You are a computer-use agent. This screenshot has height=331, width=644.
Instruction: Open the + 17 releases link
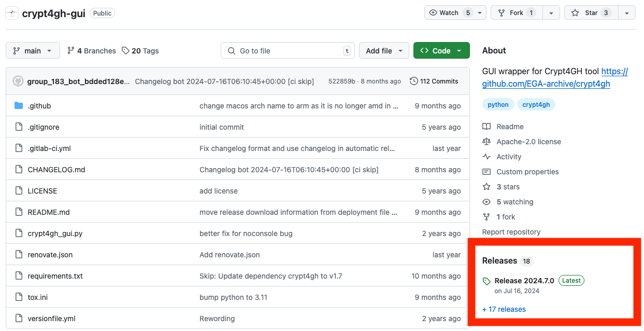pyautogui.click(x=504, y=309)
